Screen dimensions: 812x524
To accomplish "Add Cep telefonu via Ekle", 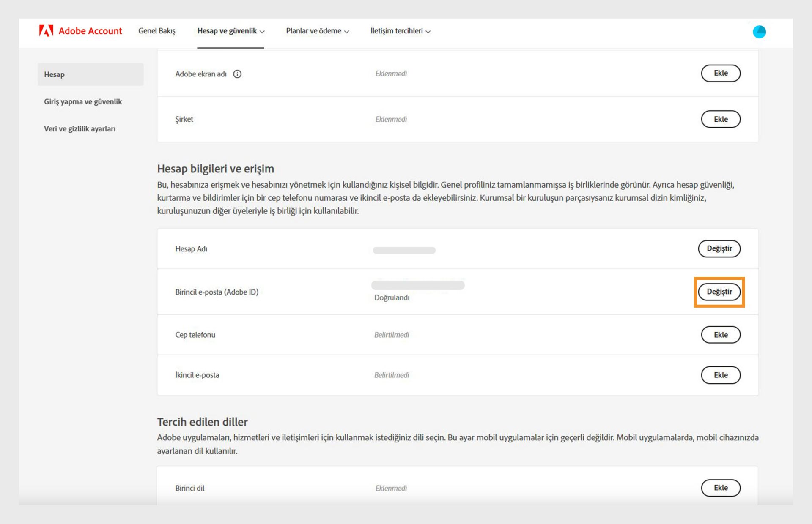I will [720, 335].
